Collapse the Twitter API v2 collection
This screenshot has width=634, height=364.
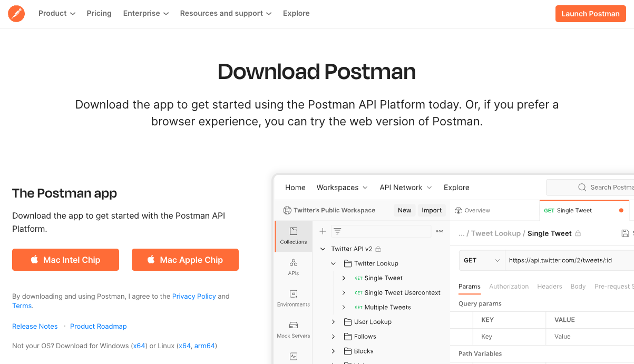[x=323, y=248]
